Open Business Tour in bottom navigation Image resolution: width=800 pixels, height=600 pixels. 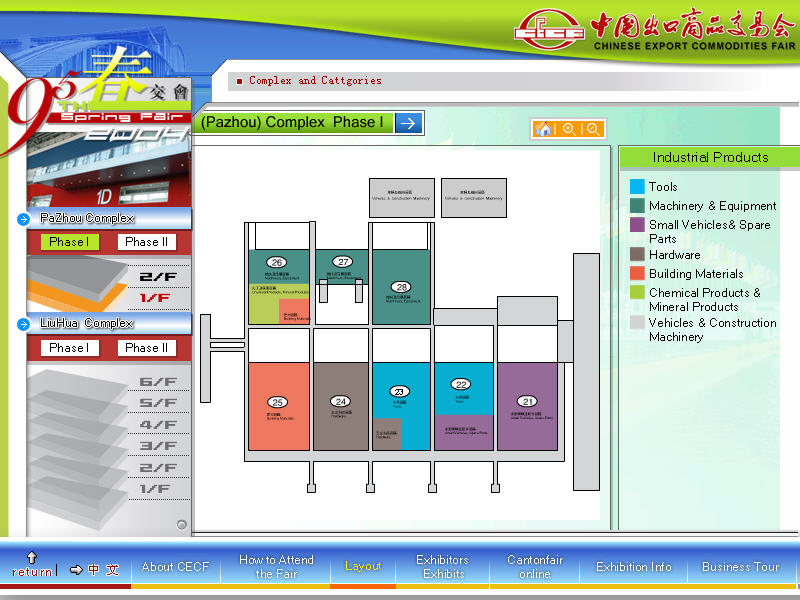pos(740,567)
